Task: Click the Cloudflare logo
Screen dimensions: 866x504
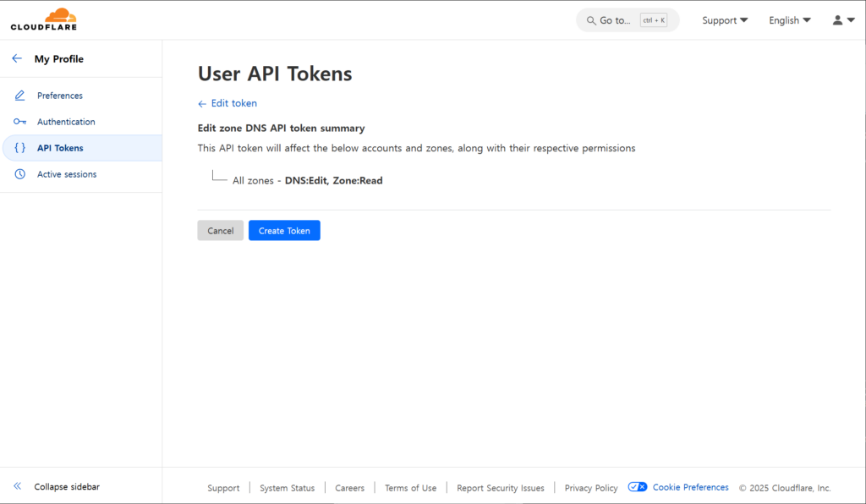Action: pos(44,19)
